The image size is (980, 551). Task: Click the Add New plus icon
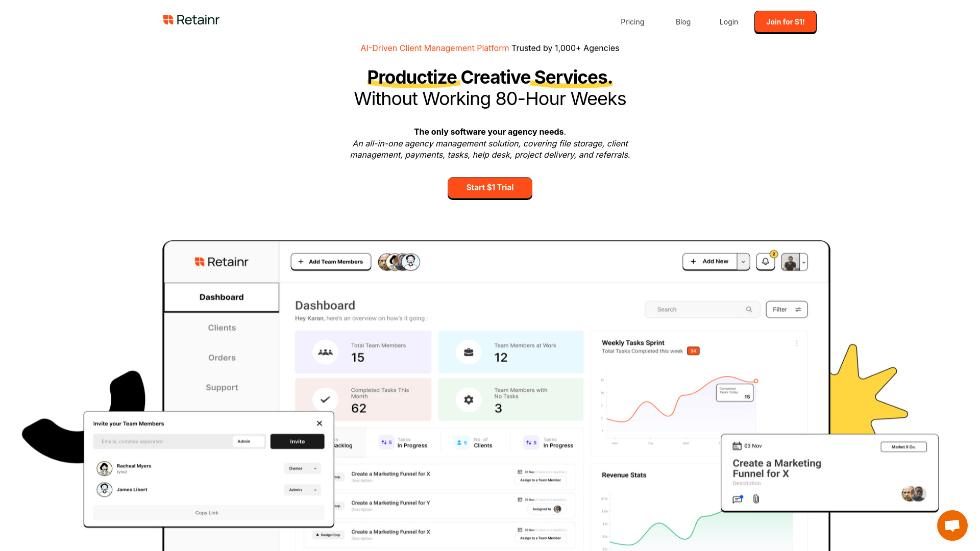point(694,262)
